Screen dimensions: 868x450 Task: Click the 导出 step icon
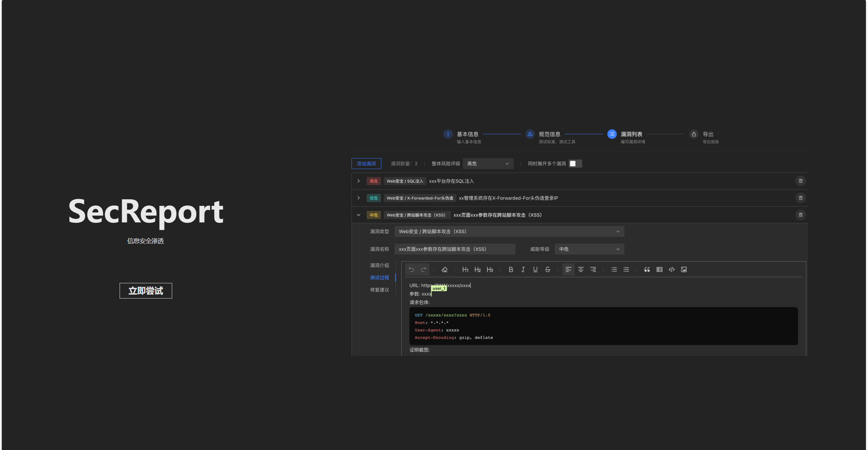pos(694,134)
